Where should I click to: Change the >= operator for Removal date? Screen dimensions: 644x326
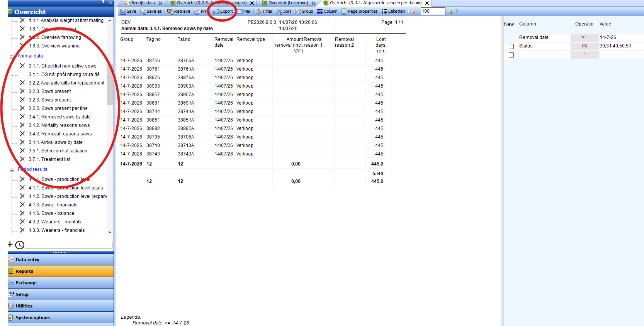click(585, 37)
